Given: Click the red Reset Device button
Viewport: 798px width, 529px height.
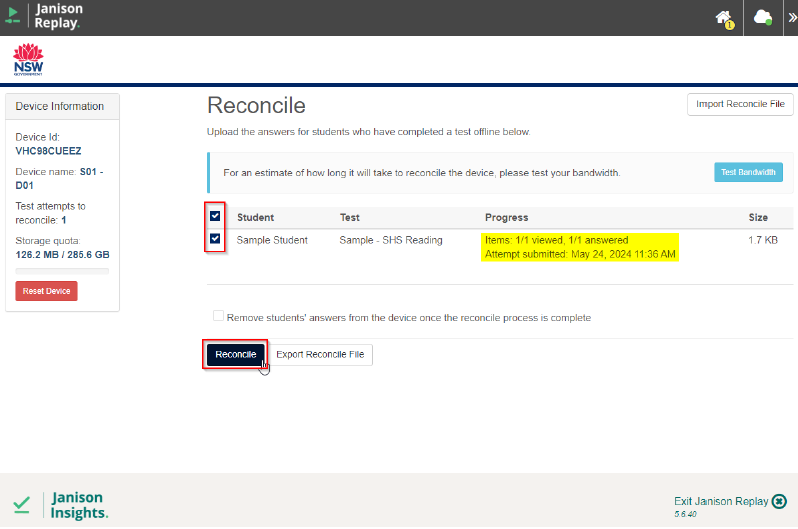Looking at the screenshot, I should pos(46,291).
